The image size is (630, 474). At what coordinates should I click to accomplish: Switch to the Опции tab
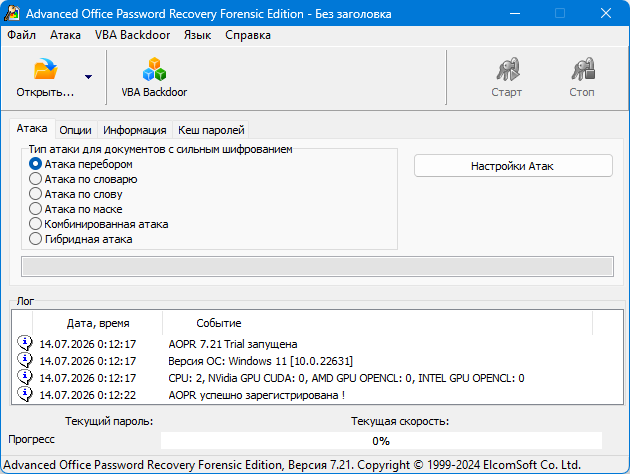[76, 130]
